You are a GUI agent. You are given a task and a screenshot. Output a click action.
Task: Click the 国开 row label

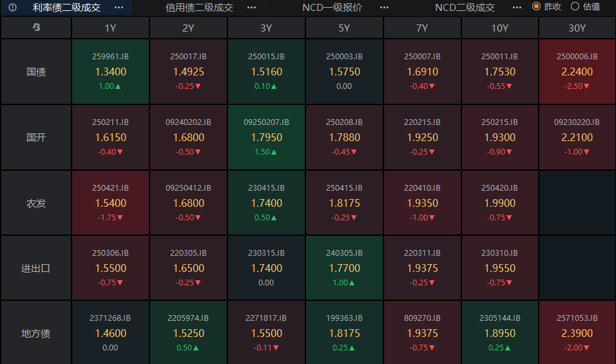tap(36, 137)
